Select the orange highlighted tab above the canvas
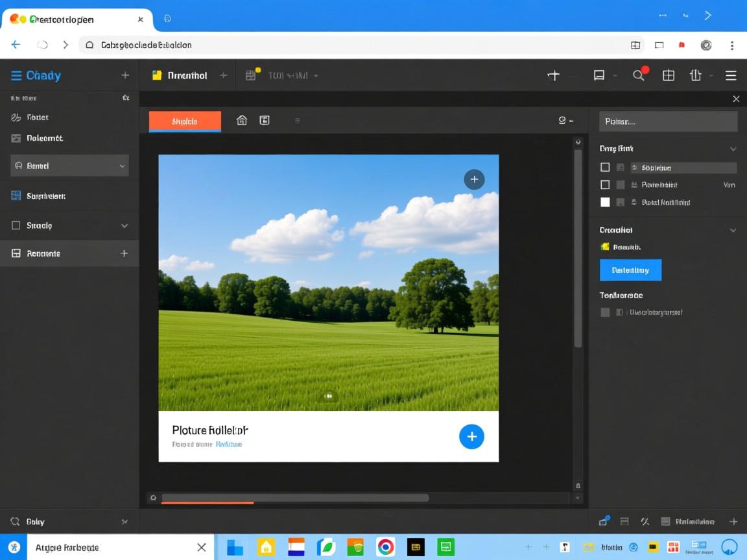This screenshot has width=747, height=560. point(185,121)
